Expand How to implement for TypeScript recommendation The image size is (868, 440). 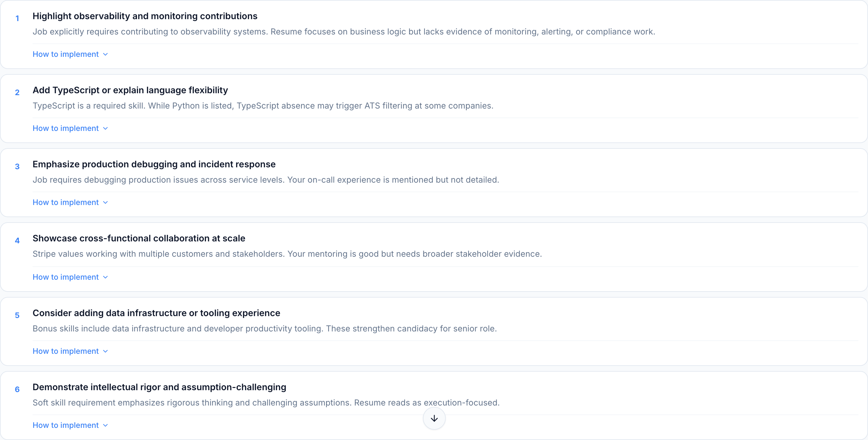(x=66, y=128)
